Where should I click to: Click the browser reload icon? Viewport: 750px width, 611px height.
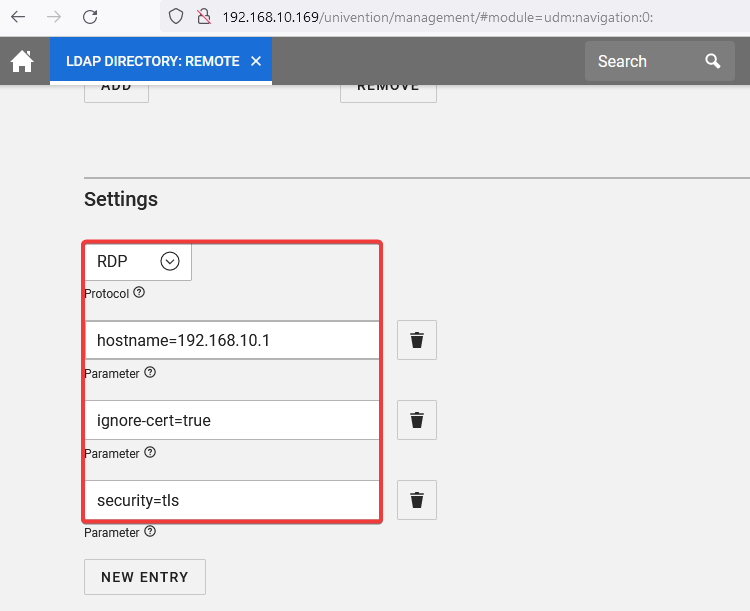tap(90, 16)
